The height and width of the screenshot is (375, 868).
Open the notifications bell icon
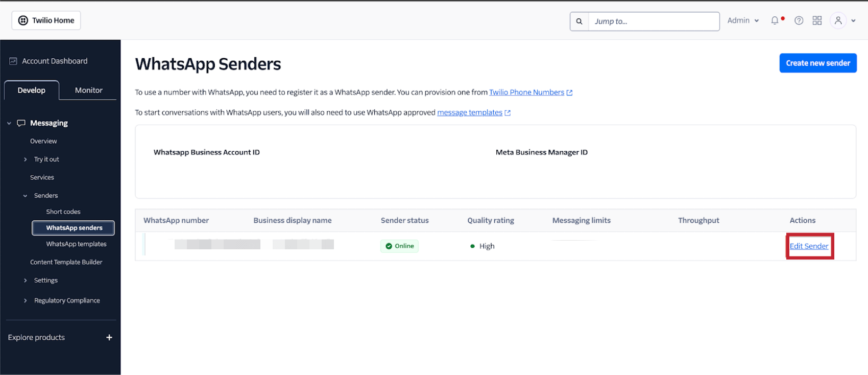point(775,20)
